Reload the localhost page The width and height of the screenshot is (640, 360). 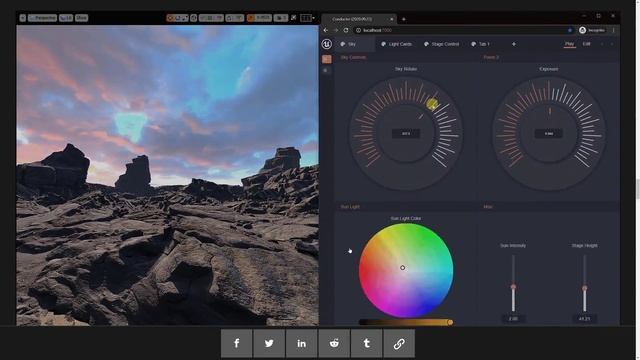[346, 30]
